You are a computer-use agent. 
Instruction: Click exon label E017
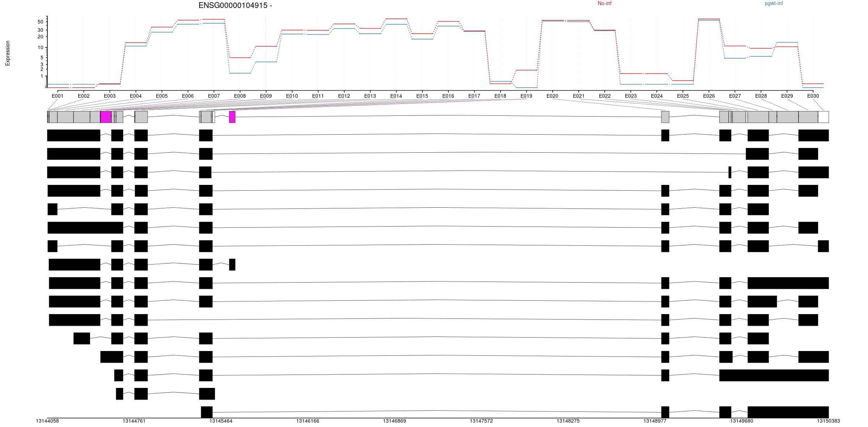tap(474, 96)
